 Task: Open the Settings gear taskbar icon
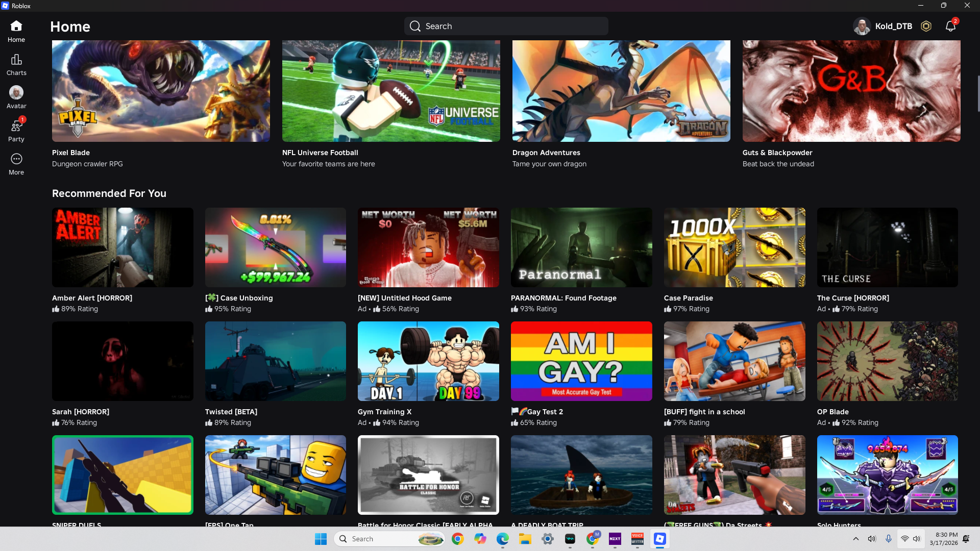click(548, 539)
